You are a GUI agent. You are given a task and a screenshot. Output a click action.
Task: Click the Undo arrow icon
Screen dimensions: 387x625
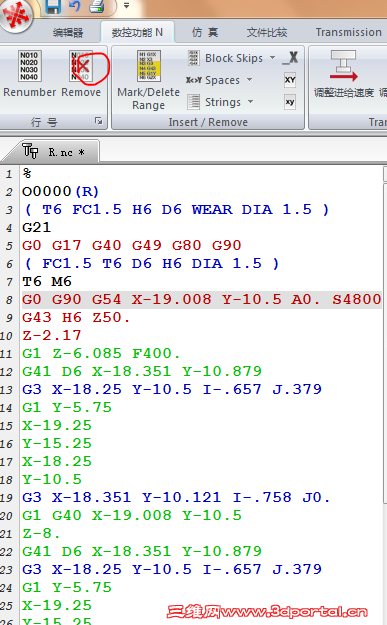[x=75, y=6]
